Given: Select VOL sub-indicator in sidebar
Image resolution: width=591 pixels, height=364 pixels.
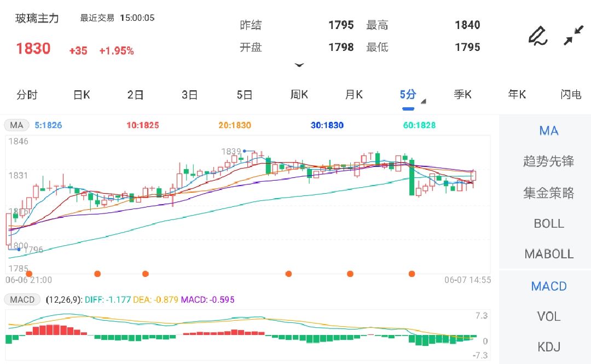Looking at the screenshot, I should (x=549, y=316).
